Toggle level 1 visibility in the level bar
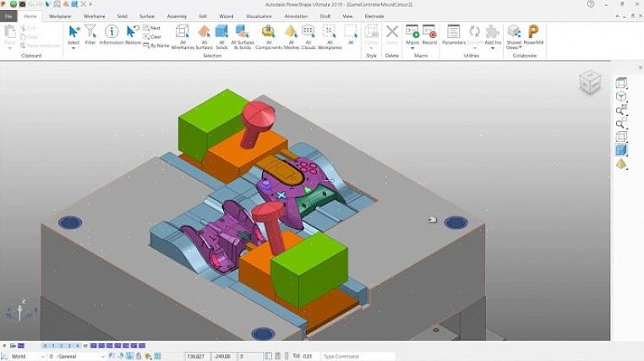This screenshot has width=644, height=361. click(x=52, y=346)
